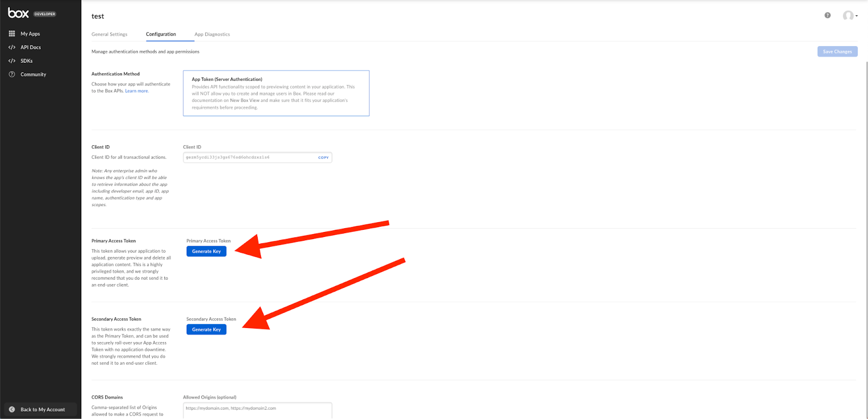Click 'Manage authentication methods and app permissions' text
The image size is (868, 419).
pyautogui.click(x=145, y=51)
